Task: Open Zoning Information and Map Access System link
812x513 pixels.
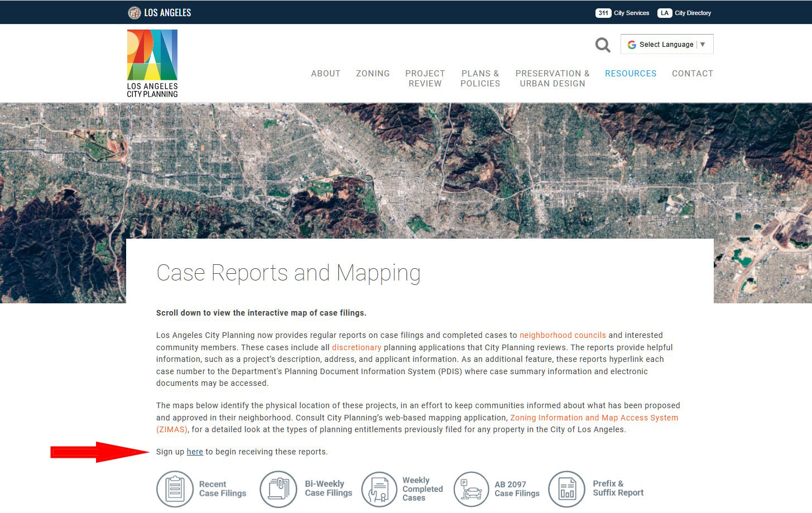Action: [x=594, y=418]
